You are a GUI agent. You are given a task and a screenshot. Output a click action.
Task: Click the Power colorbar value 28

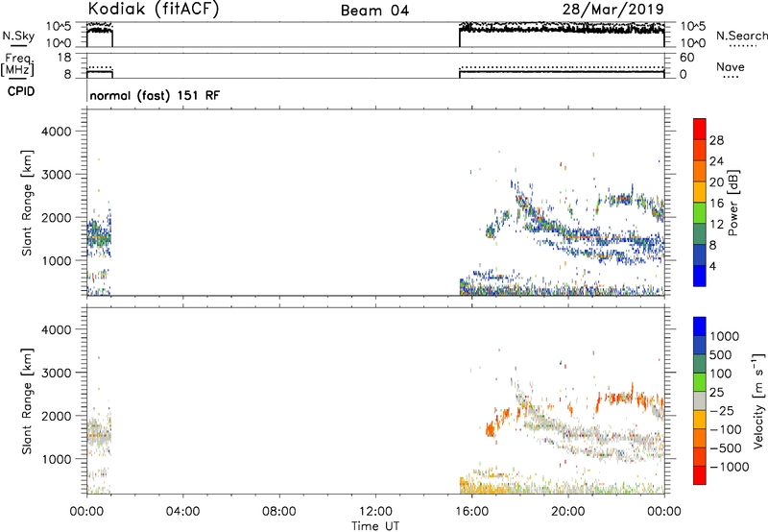coord(716,140)
